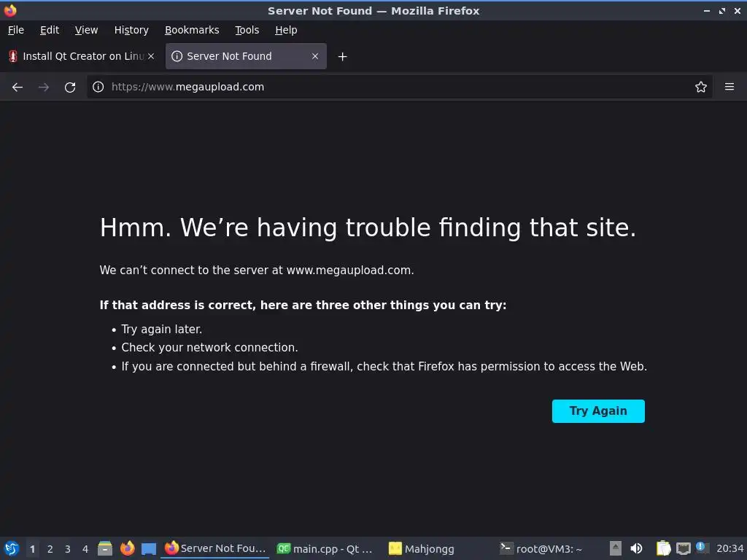Go back to the previous page
This screenshot has width=747, height=560.
coord(18,87)
